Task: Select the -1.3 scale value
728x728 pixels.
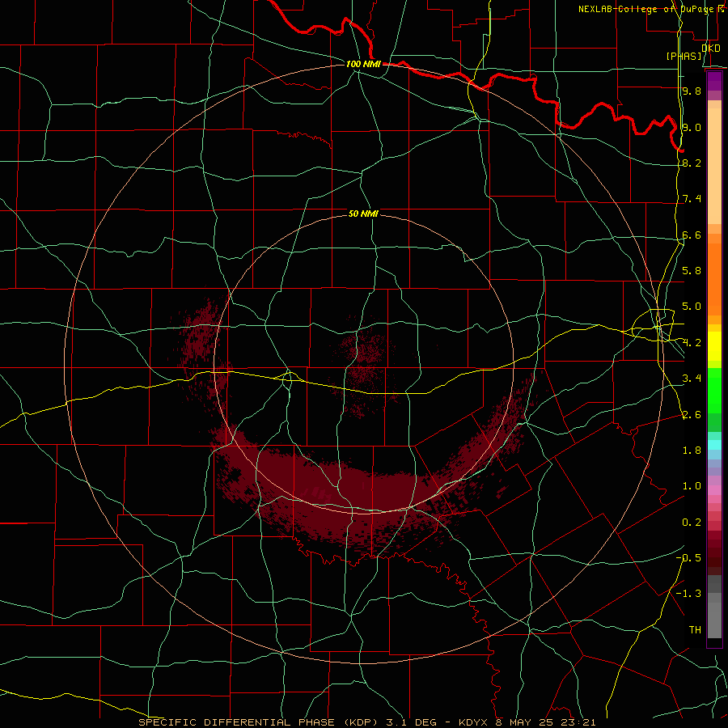Action: point(688,594)
